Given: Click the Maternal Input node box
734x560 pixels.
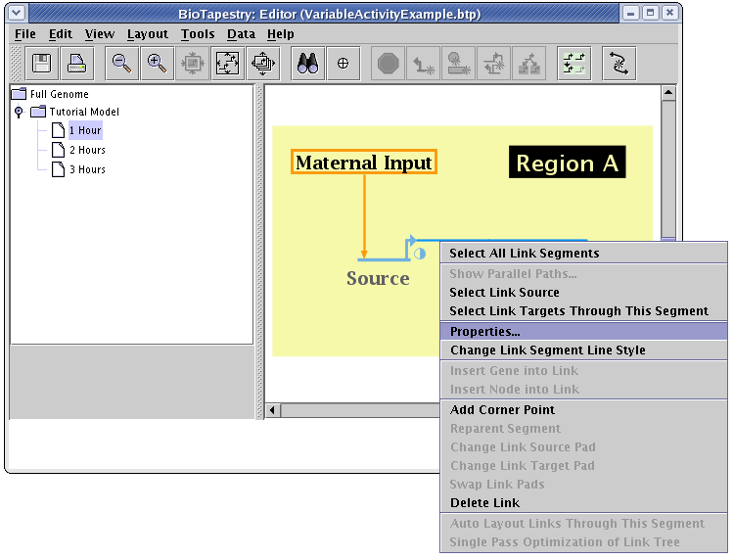Looking at the screenshot, I should tap(363, 163).
